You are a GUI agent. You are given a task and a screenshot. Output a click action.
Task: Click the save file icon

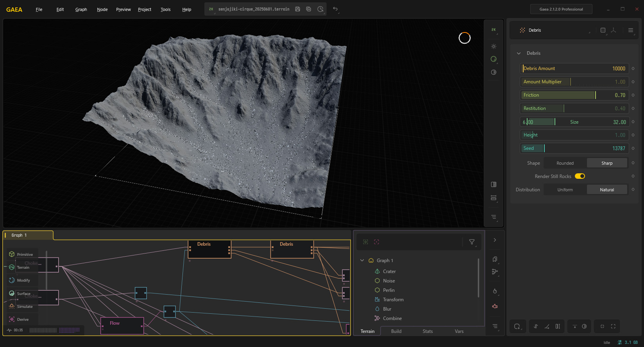(297, 9)
